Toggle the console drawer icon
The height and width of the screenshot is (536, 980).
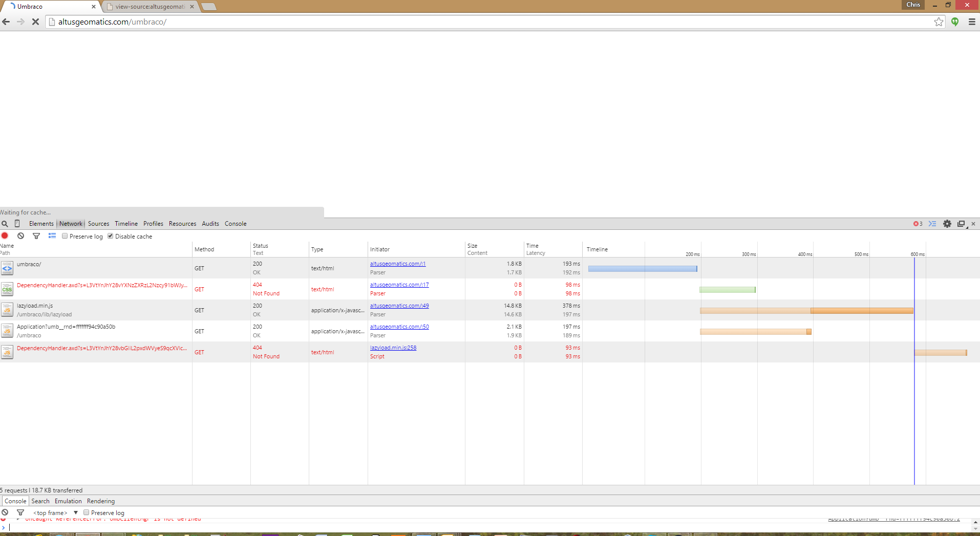(x=932, y=224)
